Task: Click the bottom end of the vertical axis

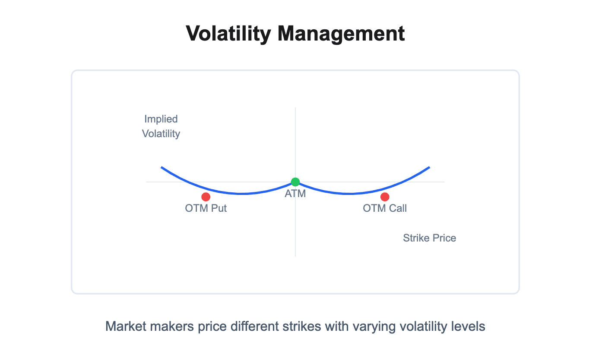Action: point(295,256)
